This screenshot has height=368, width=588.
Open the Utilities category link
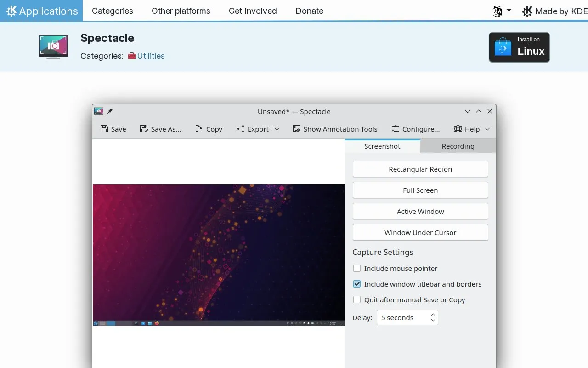coord(151,56)
